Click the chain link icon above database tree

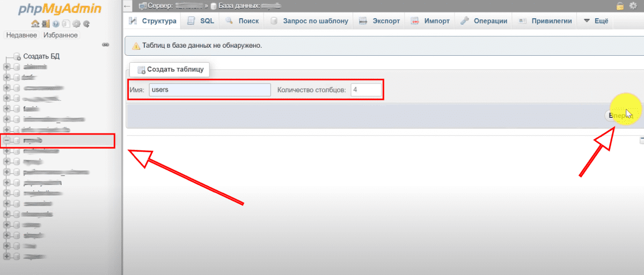tap(106, 45)
